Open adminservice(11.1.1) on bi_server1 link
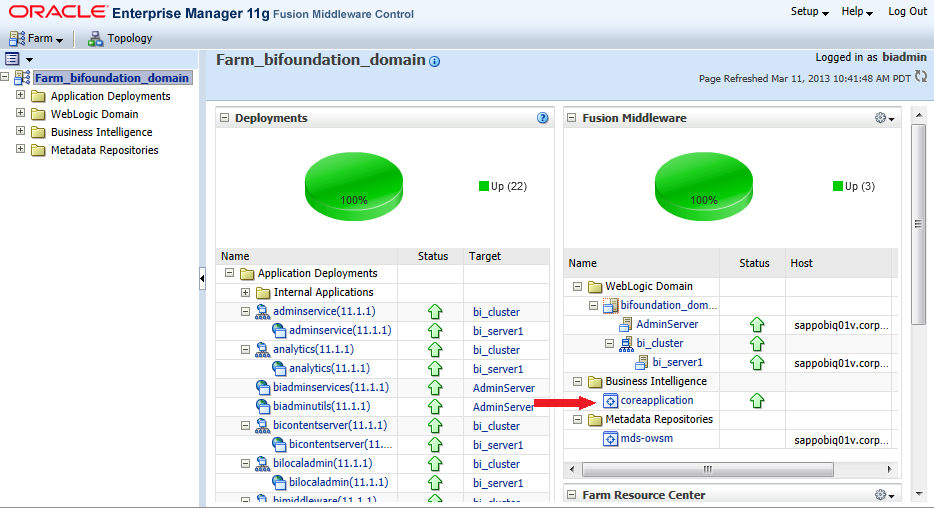Image resolution: width=934 pixels, height=509 pixels. click(340, 330)
